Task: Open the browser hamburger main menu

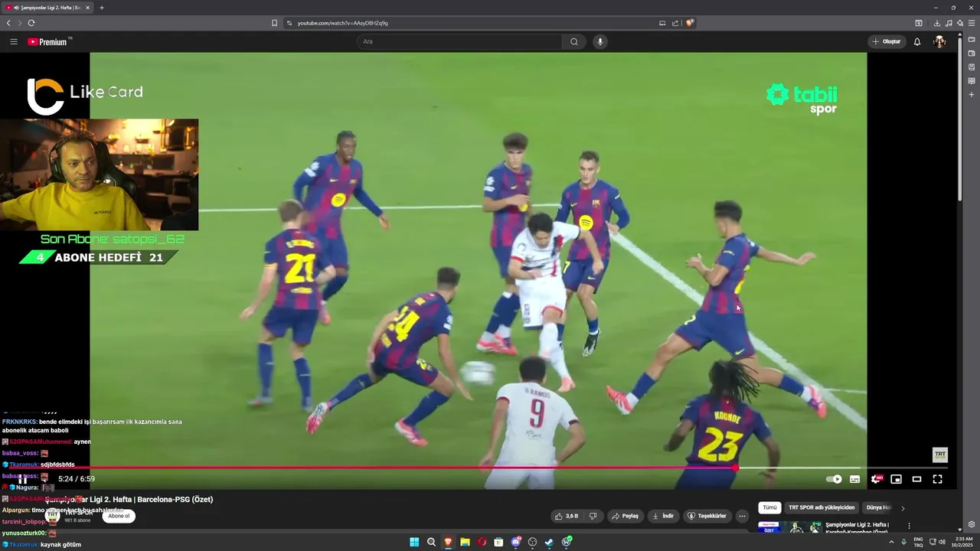Action: tap(972, 23)
